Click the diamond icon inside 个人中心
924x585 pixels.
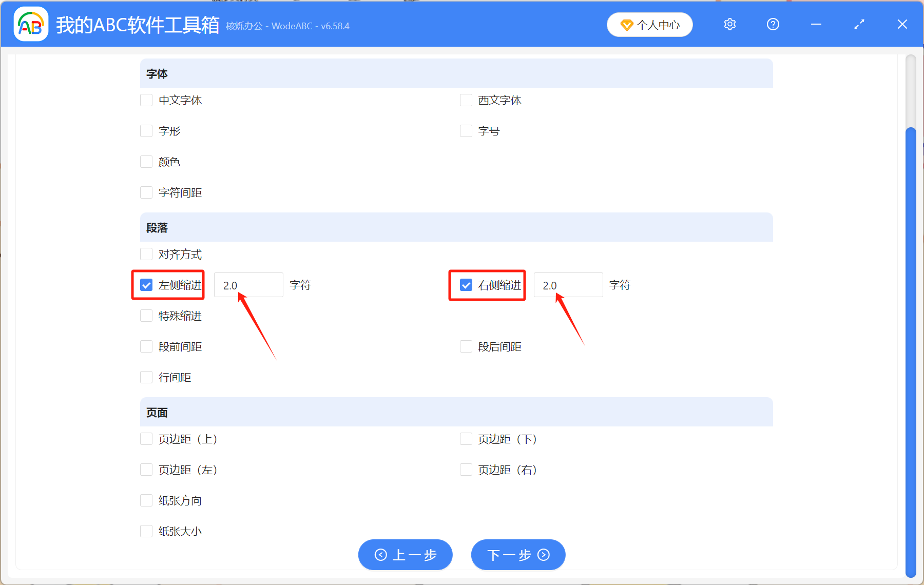coord(627,25)
